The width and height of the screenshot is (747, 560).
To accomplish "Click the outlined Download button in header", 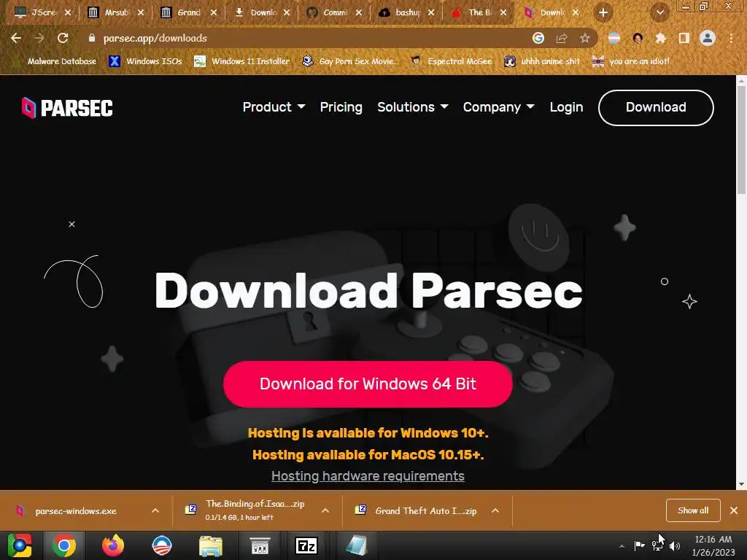I will pos(656,108).
